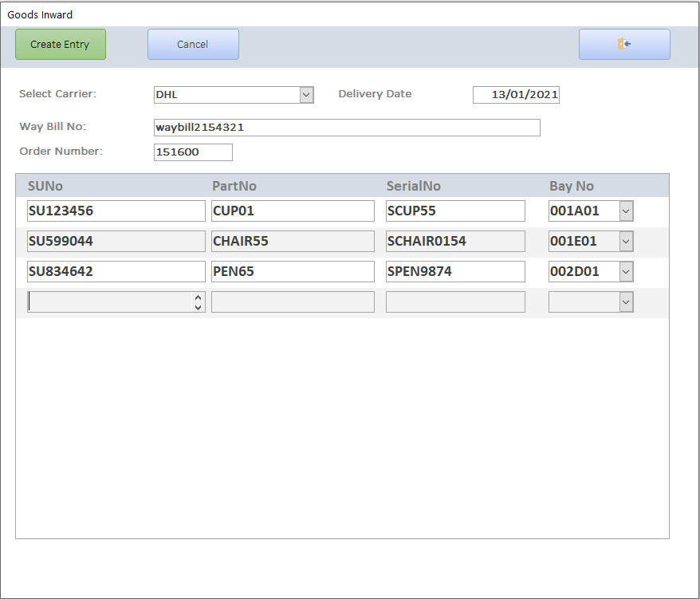
Task: Click the Delivery Date field
Action: [516, 95]
